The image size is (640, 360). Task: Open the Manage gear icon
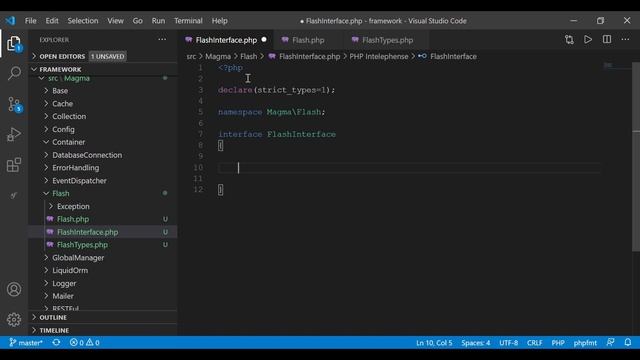14,319
